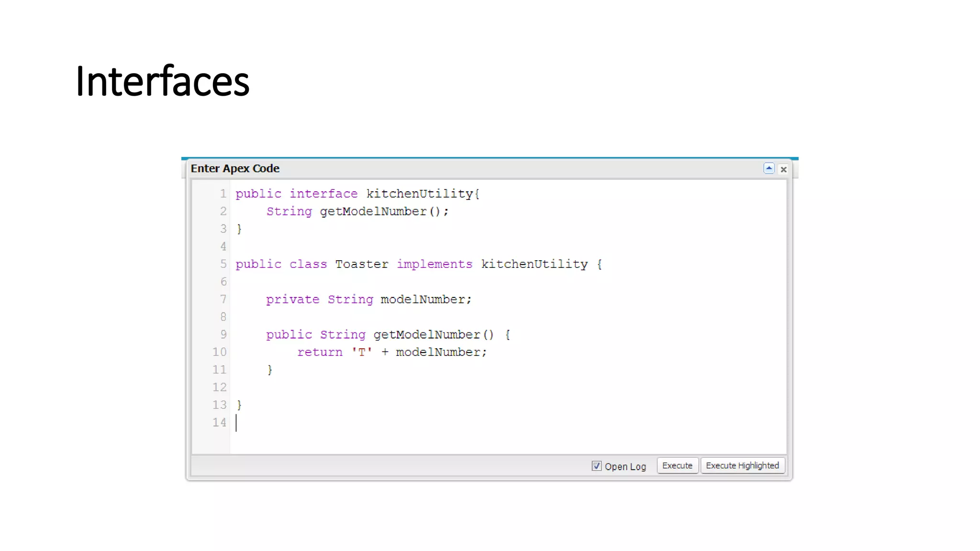Click line number 1 in the gutter
This screenshot has width=980, height=551.
pos(223,194)
